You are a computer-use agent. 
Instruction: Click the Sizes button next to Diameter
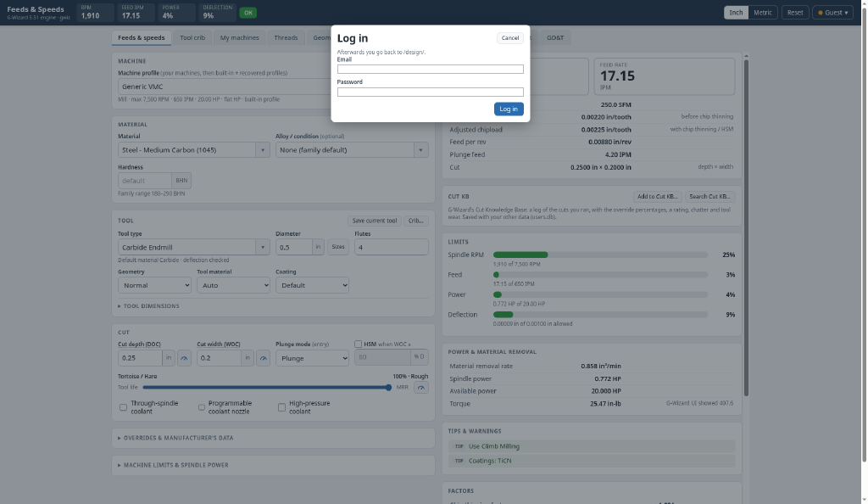point(337,247)
